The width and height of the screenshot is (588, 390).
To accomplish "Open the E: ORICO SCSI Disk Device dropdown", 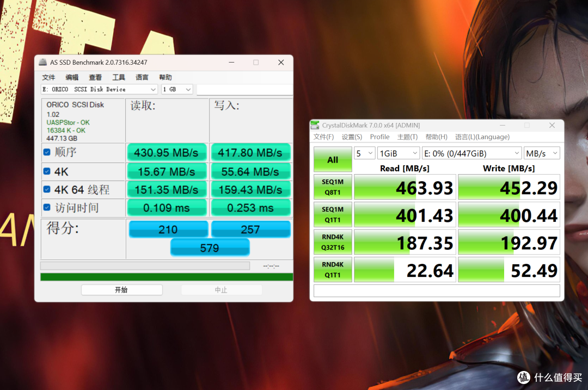I will [x=99, y=90].
